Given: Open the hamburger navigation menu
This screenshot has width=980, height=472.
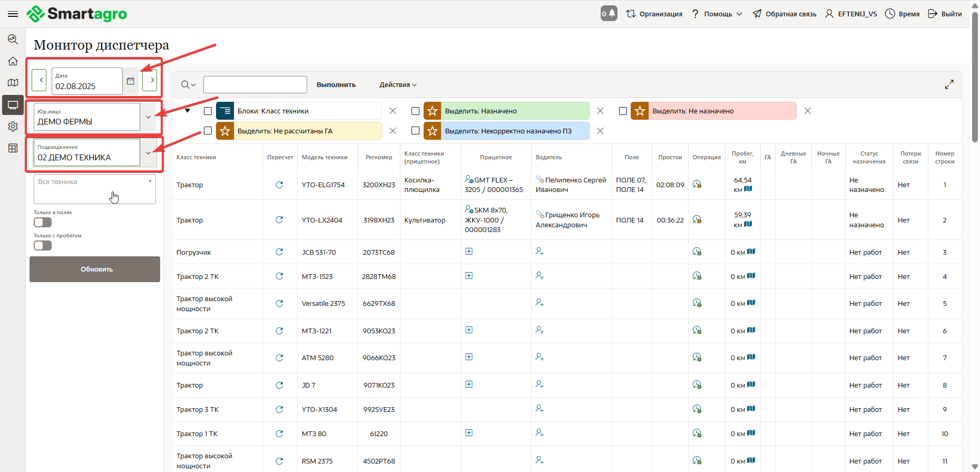Looking at the screenshot, I should pos(13,14).
